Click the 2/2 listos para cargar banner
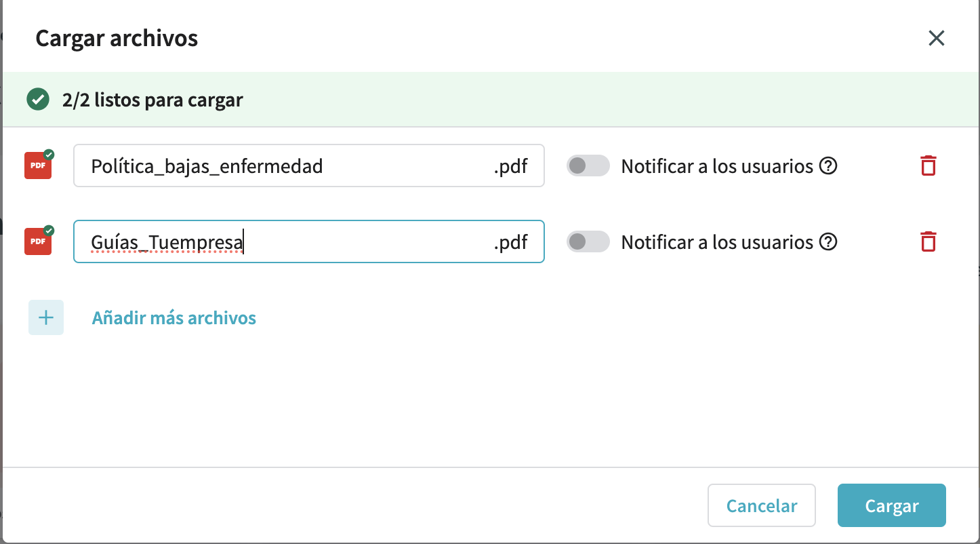 491,100
